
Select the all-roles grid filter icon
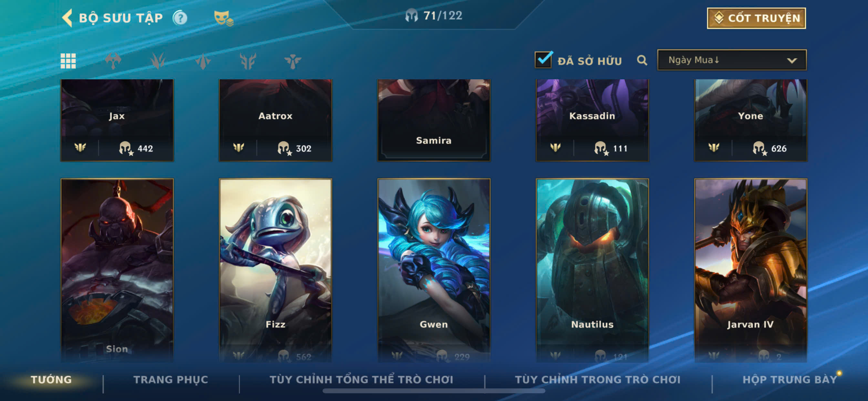coord(68,61)
